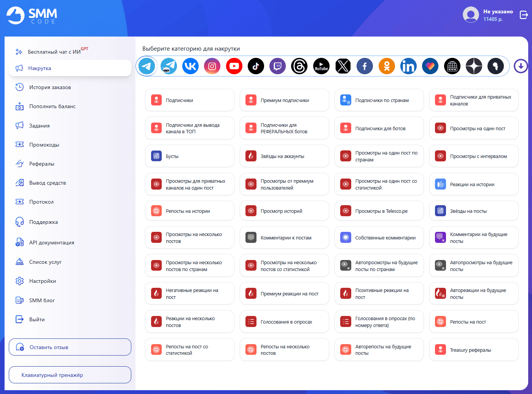The width and height of the screenshot is (532, 394).
Task: Select the Бусты service card
Action: click(190, 156)
